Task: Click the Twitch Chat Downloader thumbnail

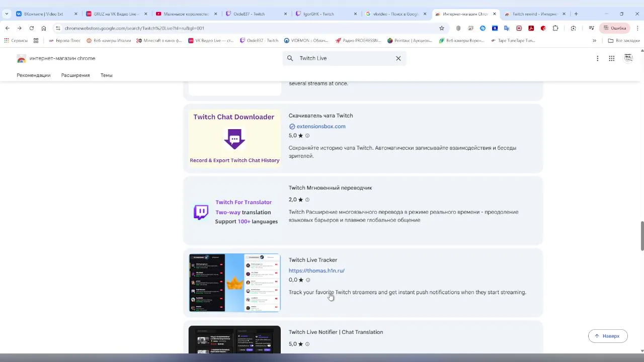Action: coord(234,138)
